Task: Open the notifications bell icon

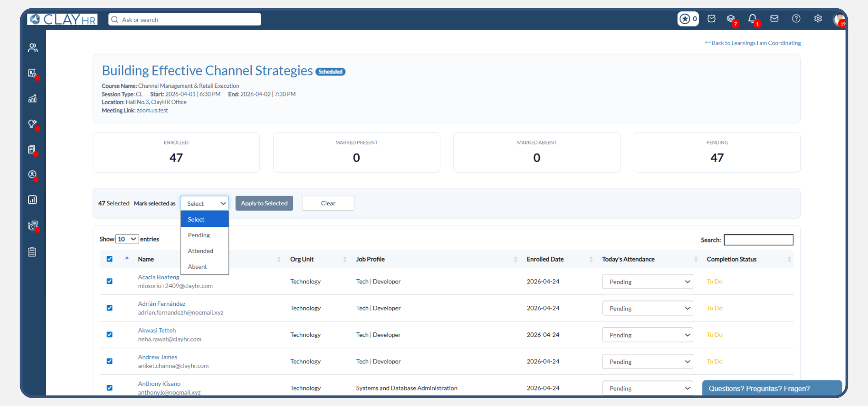Action: click(x=752, y=19)
